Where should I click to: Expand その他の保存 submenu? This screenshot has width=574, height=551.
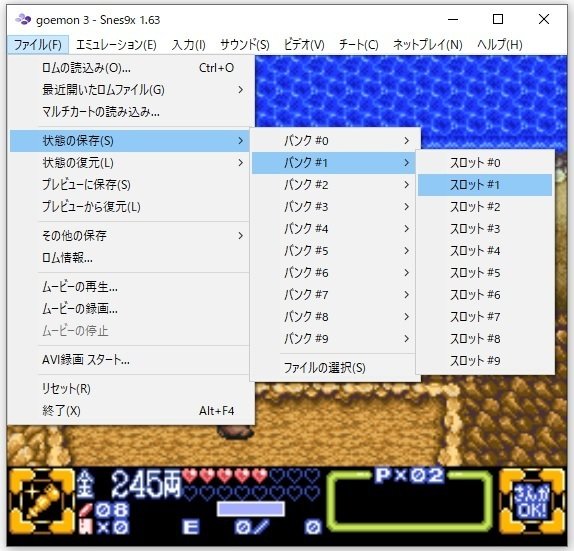(x=131, y=236)
